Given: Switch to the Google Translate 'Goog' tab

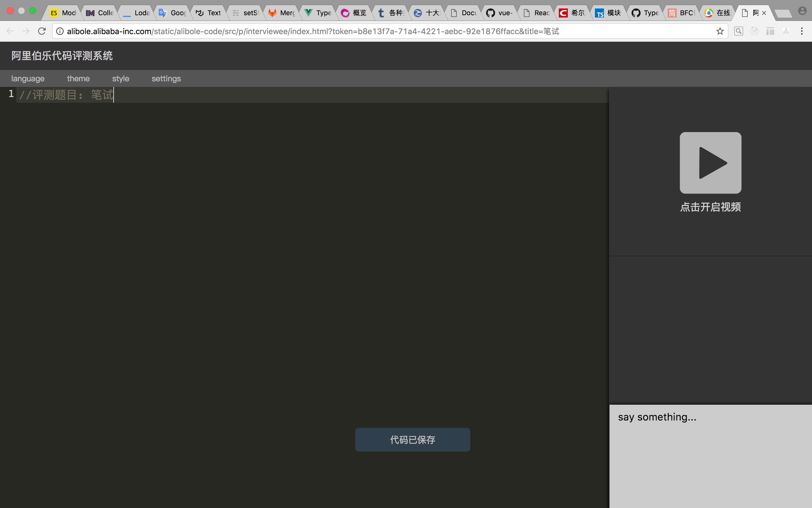Looking at the screenshot, I should point(173,13).
